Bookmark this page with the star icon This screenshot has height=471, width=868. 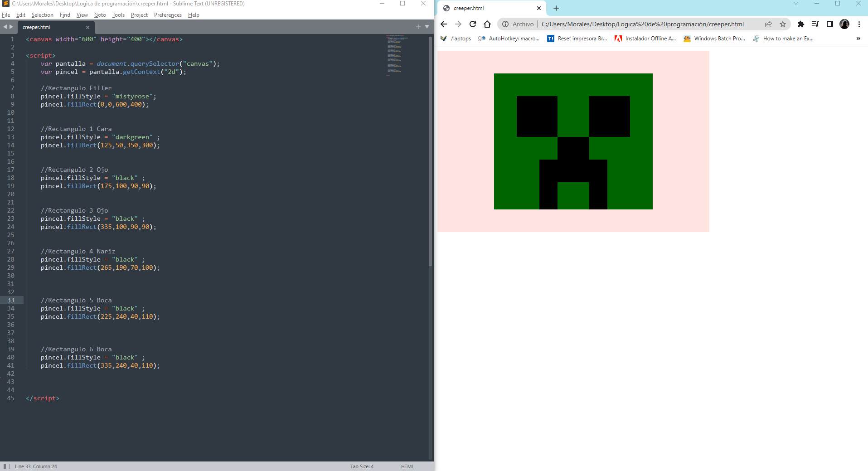[x=783, y=24]
